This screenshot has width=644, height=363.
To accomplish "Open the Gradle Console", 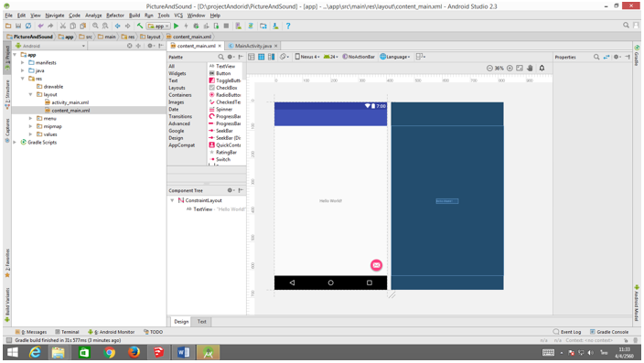I will [x=609, y=332].
